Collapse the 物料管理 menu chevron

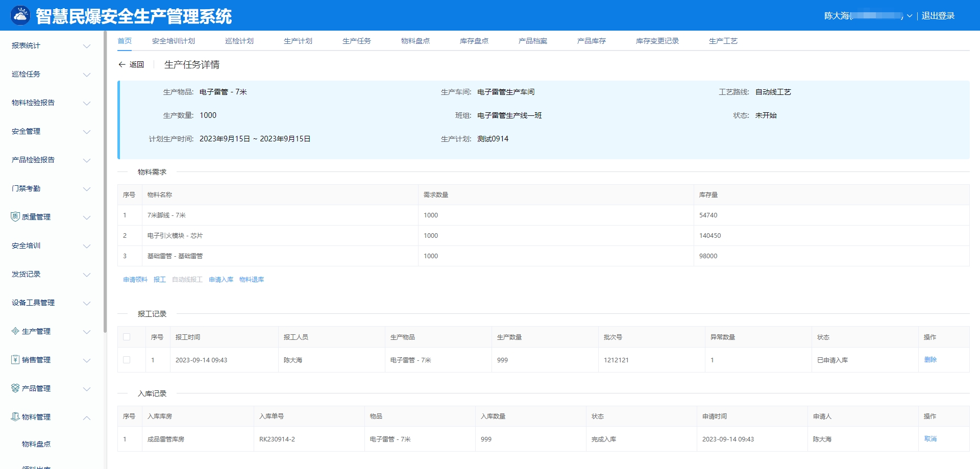(87, 417)
